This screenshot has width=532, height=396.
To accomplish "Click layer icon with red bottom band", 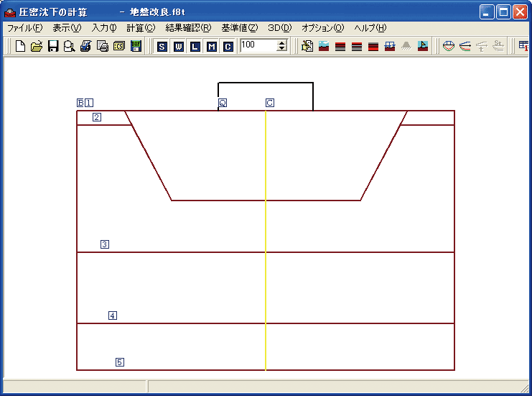I will 373,46.
